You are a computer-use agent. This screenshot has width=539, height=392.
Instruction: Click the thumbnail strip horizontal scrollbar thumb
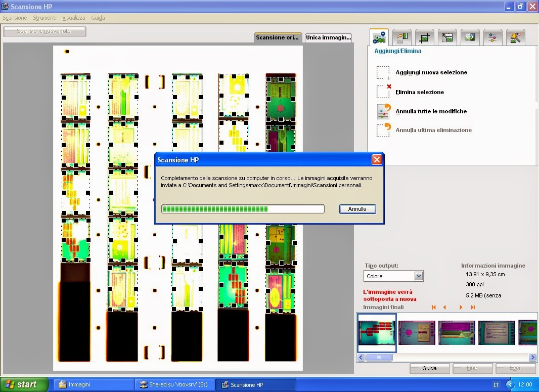[379, 357]
